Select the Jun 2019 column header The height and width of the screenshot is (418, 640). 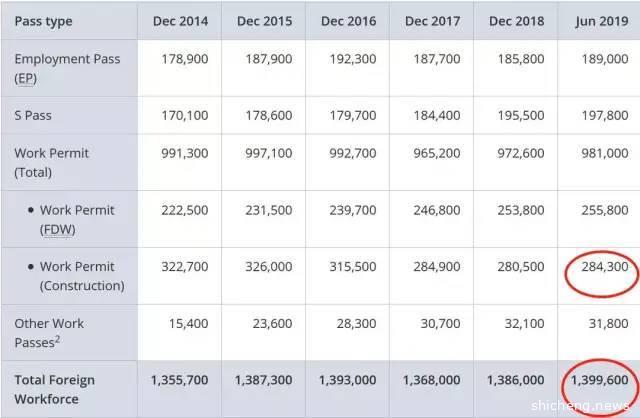point(602,20)
